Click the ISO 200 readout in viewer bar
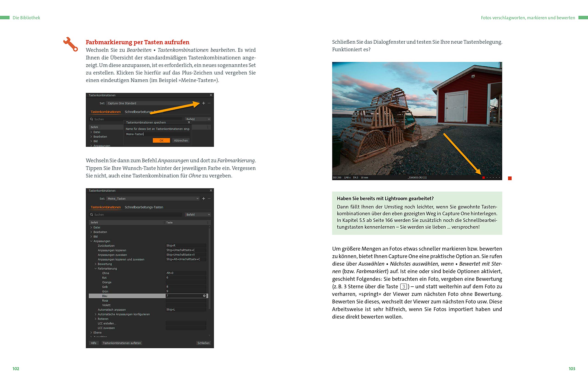The height and width of the screenshot is (389, 588). [x=337, y=178]
